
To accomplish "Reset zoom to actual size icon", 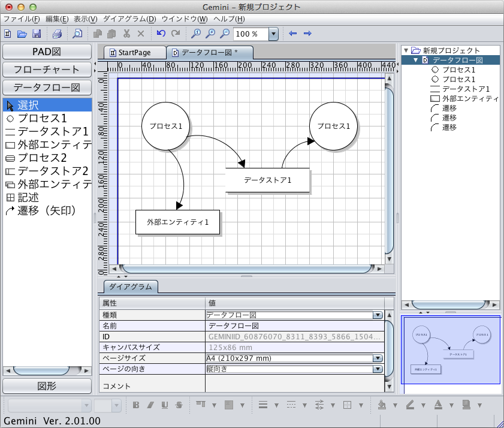I will click(x=196, y=34).
